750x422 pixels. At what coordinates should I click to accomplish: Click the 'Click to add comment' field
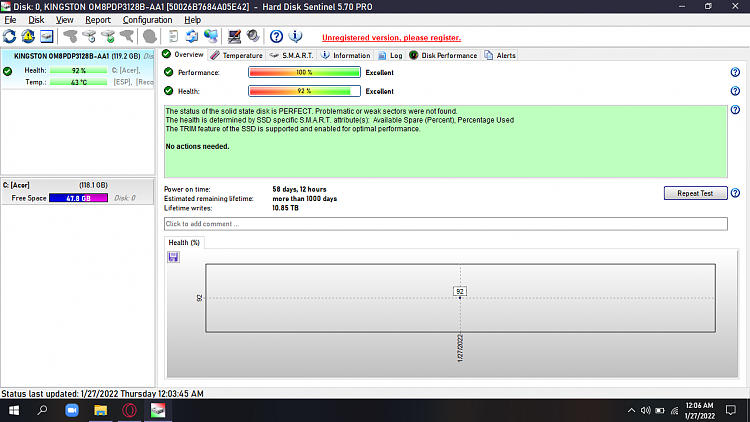pyautogui.click(x=445, y=224)
